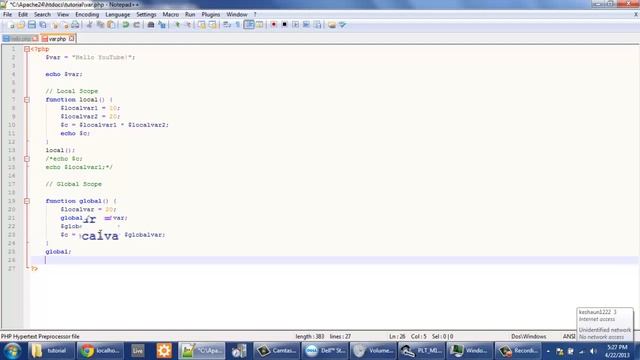Click the Replace toolbar icon
The height and width of the screenshot is (360, 640).
coord(162,25)
